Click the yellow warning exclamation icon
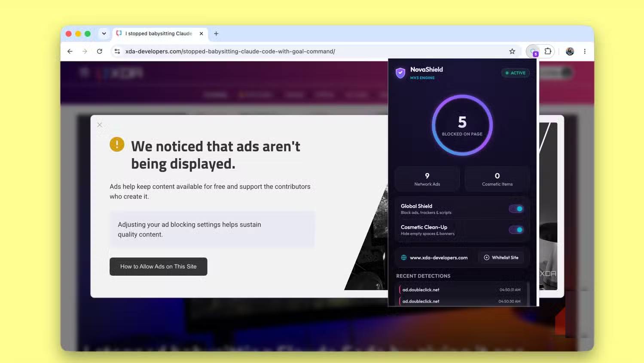The height and width of the screenshot is (363, 644). point(117,145)
